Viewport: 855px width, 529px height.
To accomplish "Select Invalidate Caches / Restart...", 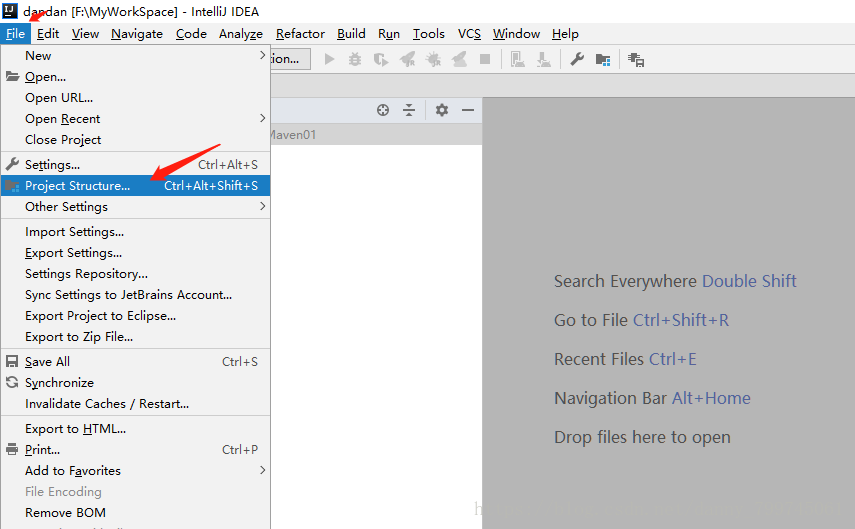I will click(135, 404).
